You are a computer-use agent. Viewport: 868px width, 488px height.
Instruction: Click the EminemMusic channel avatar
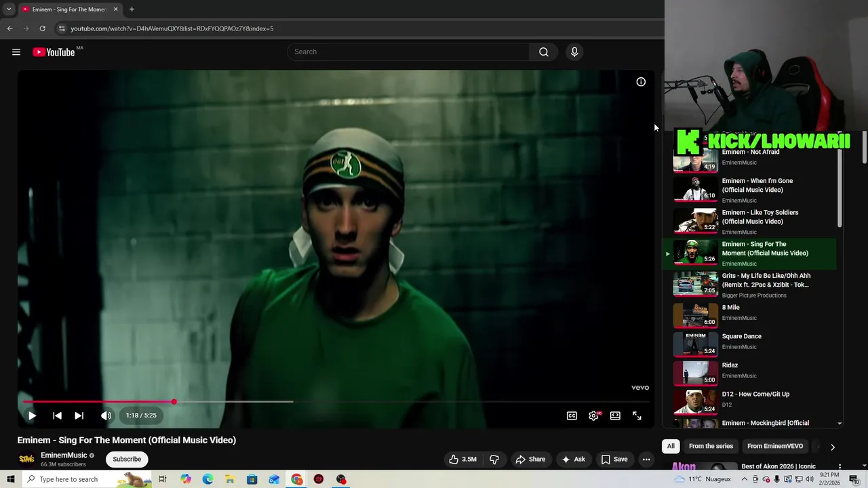[26, 459]
